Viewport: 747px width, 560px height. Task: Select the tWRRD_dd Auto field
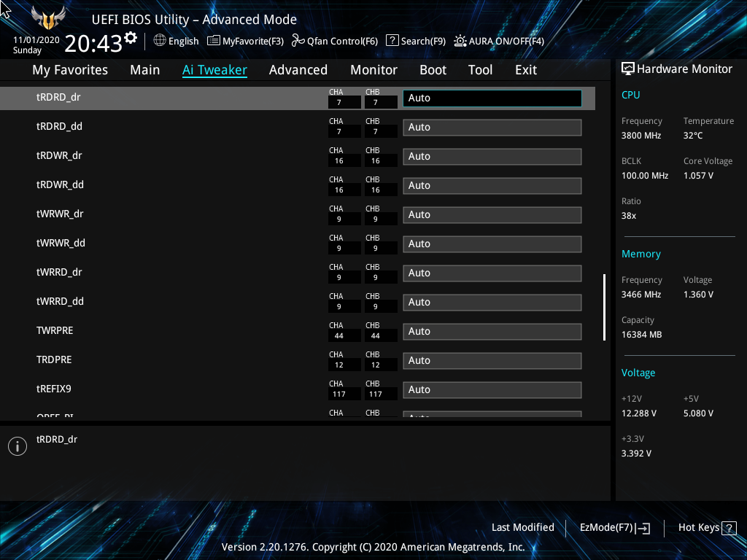pos(492,303)
